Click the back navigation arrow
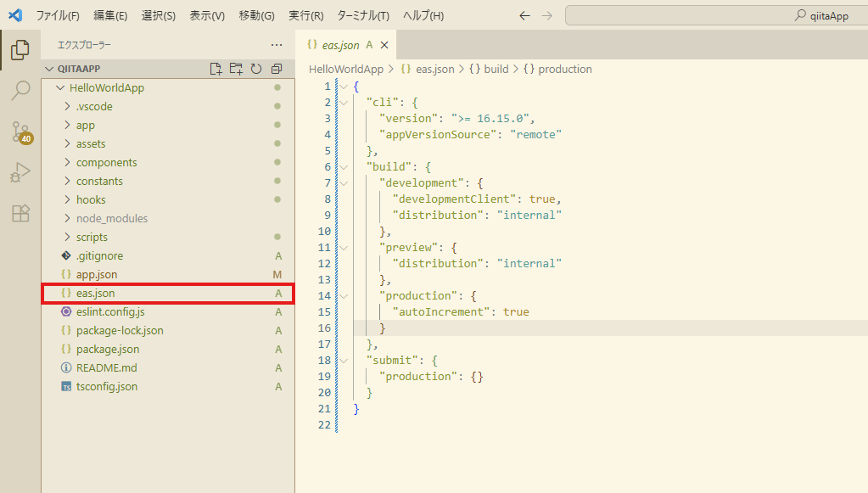The height and width of the screenshot is (493, 868). tap(524, 14)
